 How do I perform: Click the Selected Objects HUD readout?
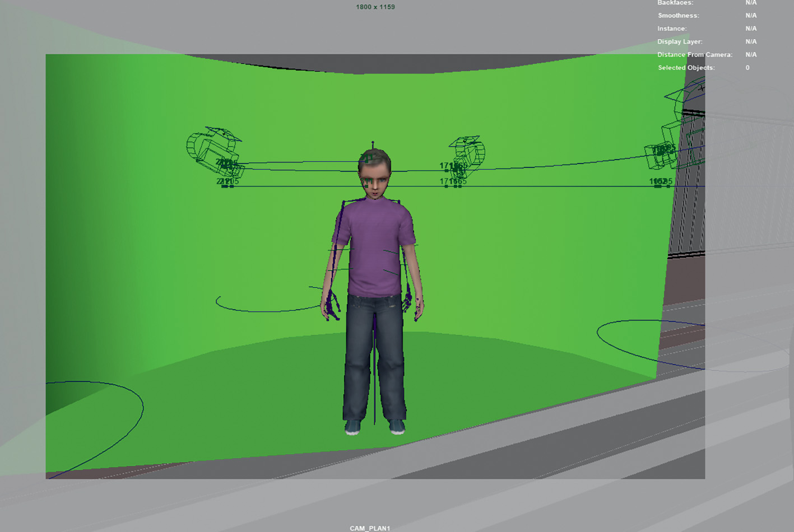click(686, 68)
